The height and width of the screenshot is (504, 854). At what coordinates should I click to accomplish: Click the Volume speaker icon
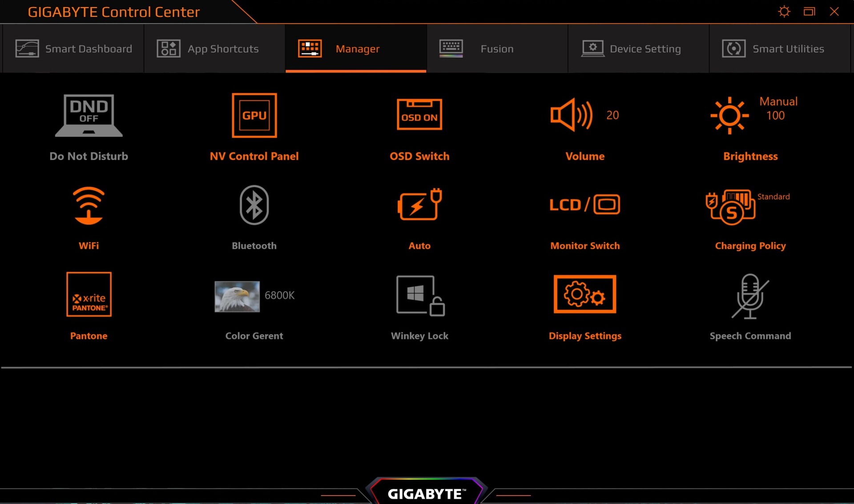coord(572,115)
